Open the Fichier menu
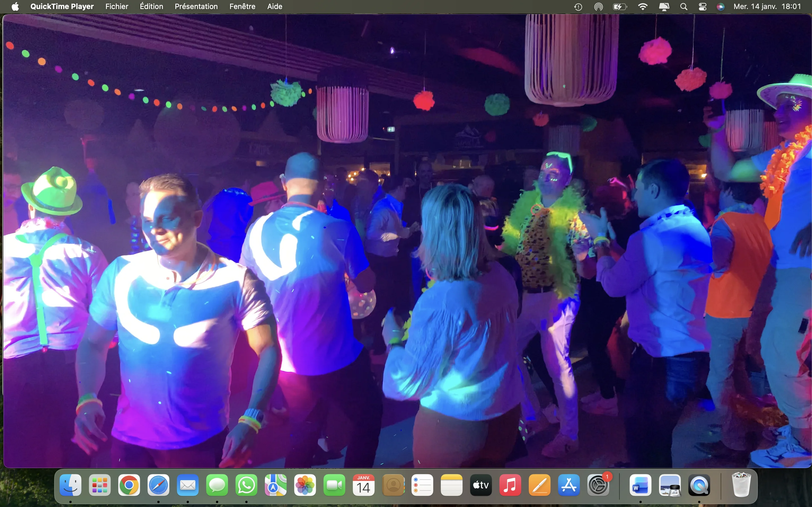Image resolution: width=812 pixels, height=507 pixels. point(116,6)
